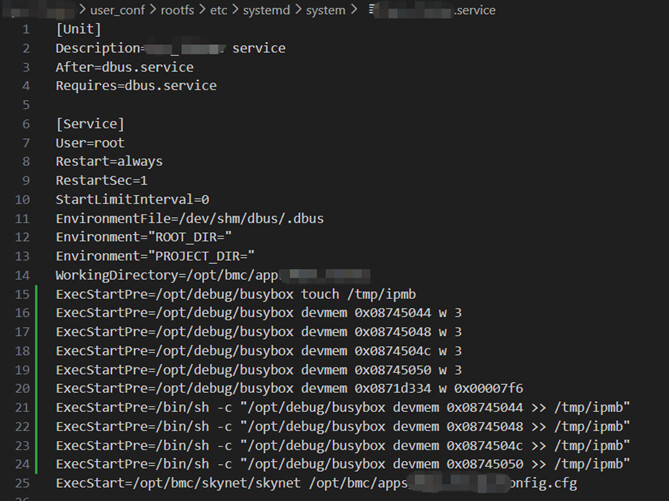The width and height of the screenshot is (669, 501).
Task: Place cursor on the Restart=always line
Action: click(x=109, y=161)
